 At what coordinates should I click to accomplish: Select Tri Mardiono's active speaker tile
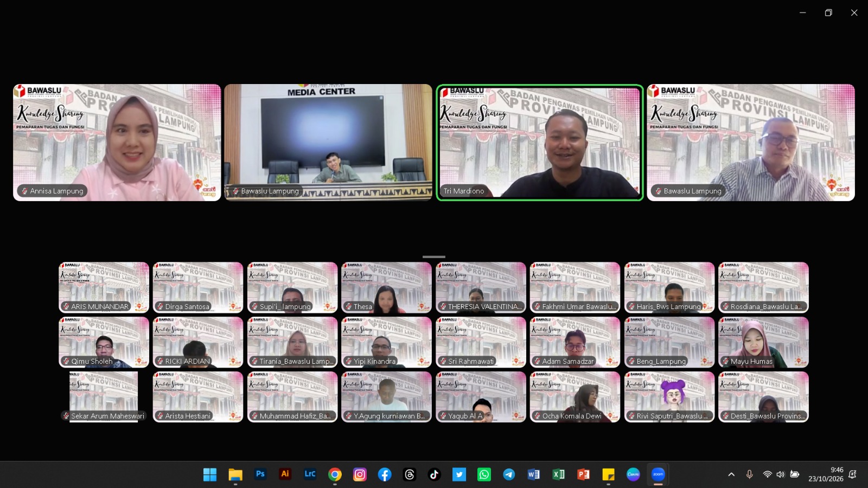[540, 143]
